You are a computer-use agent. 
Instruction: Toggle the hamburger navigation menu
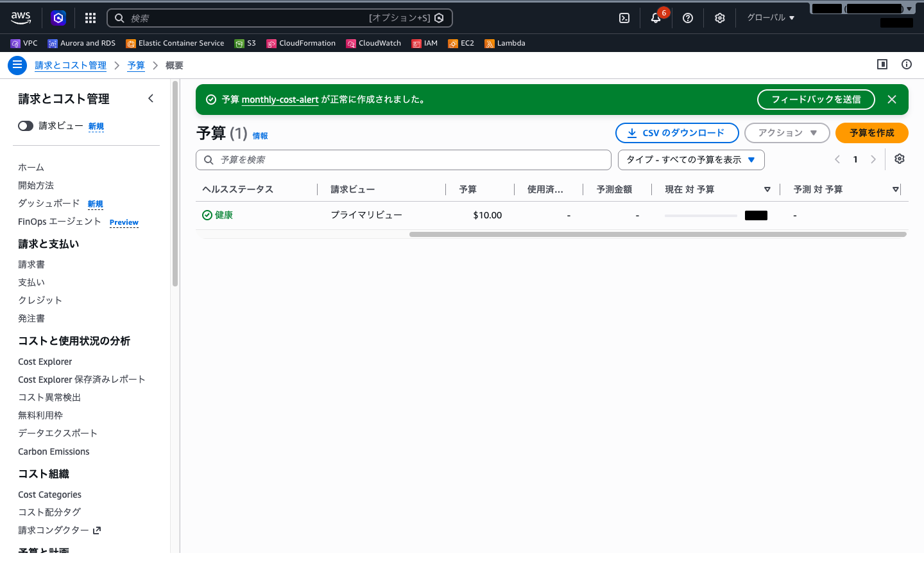coord(17,65)
